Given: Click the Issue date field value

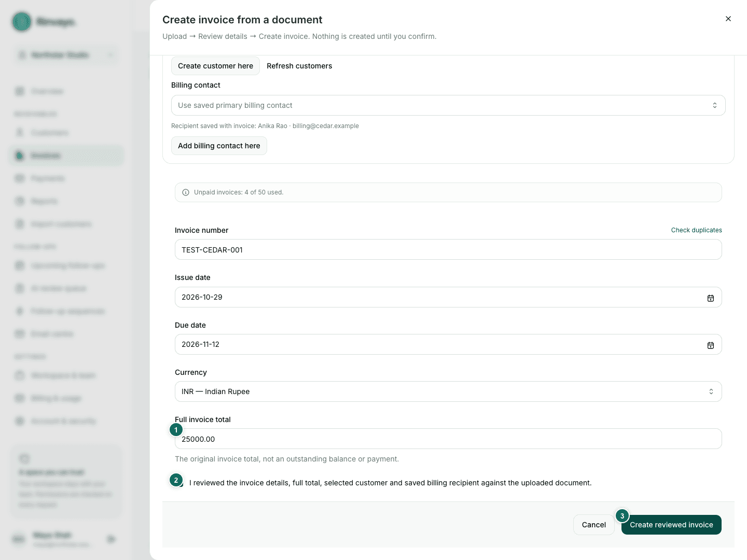Looking at the screenshot, I should pyautogui.click(x=202, y=297).
